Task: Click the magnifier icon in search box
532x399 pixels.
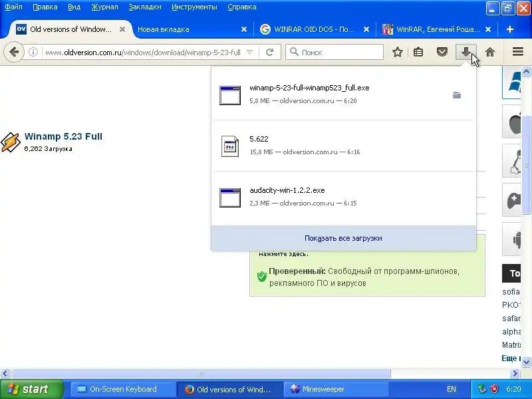Action: coord(294,52)
